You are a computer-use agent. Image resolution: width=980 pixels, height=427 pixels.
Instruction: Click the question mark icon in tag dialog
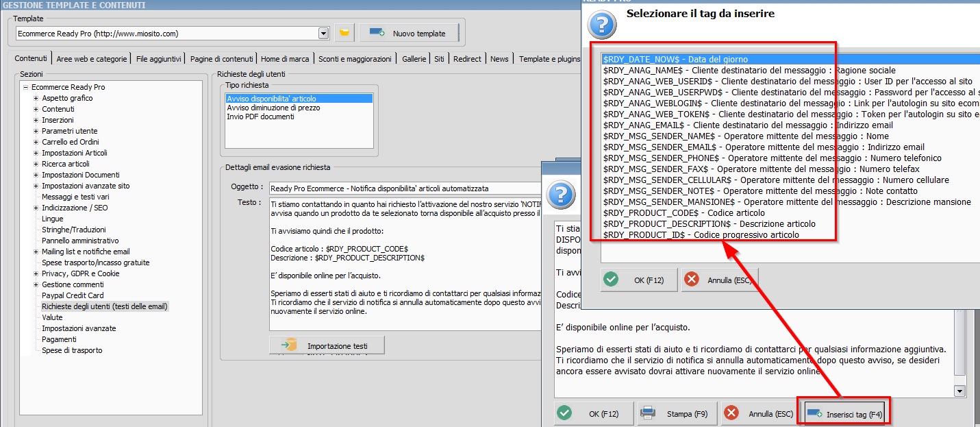coord(603,25)
